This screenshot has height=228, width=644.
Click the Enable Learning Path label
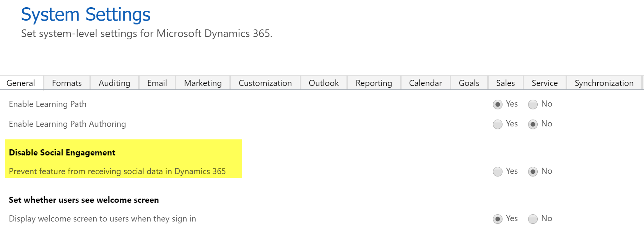[48, 104]
